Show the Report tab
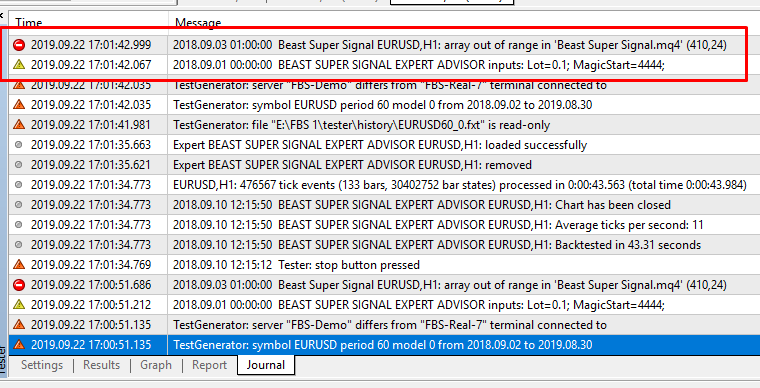This screenshot has height=388, width=760. click(209, 365)
